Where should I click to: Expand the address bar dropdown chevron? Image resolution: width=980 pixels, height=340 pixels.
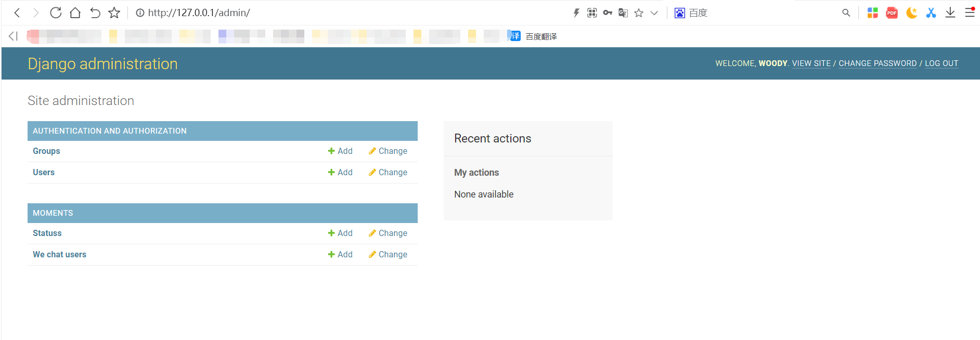pyautogui.click(x=654, y=13)
